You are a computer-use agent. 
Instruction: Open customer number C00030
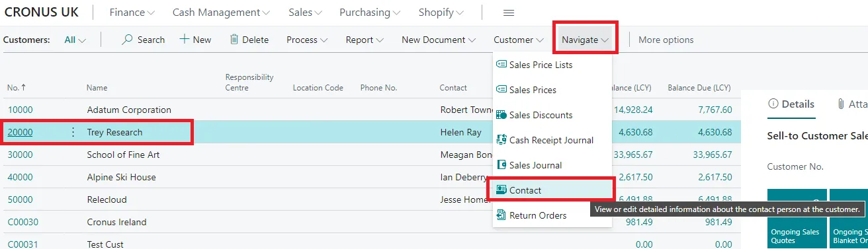pos(23,222)
